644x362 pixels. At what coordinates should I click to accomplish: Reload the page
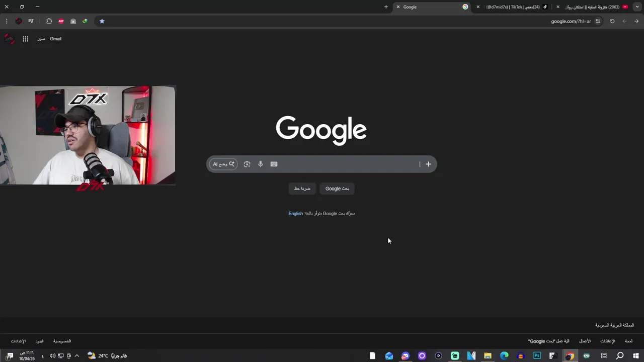tap(612, 21)
